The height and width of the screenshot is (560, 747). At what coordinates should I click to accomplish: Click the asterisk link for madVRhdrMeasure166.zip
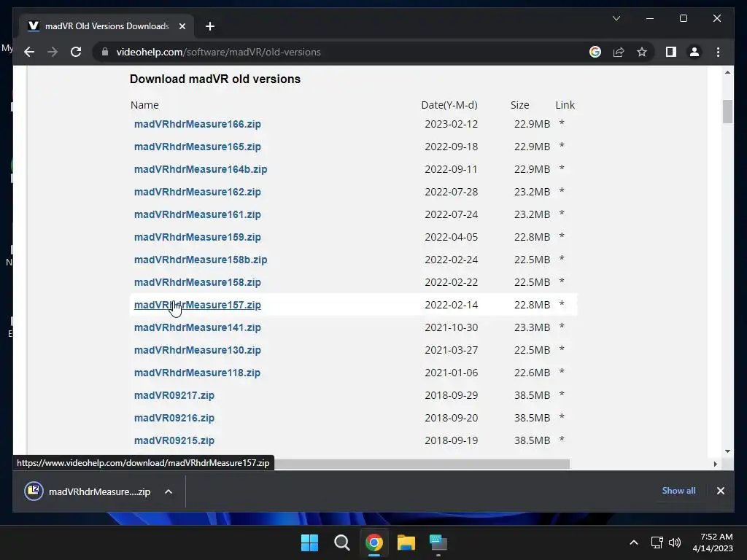(x=562, y=123)
